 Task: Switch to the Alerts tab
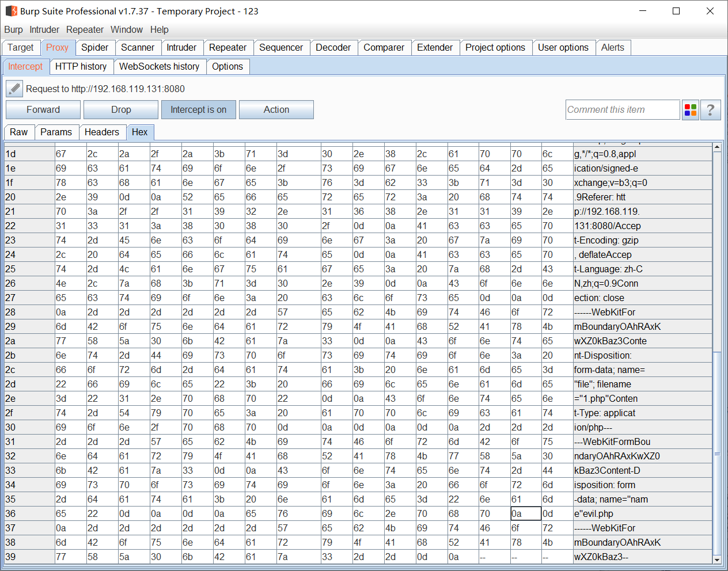point(613,48)
